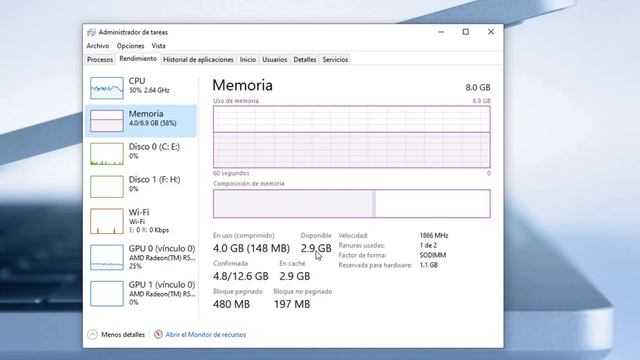Image resolution: width=640 pixels, height=360 pixels.
Task: Select Disco 1 (F: H:) entry
Action: click(x=141, y=187)
